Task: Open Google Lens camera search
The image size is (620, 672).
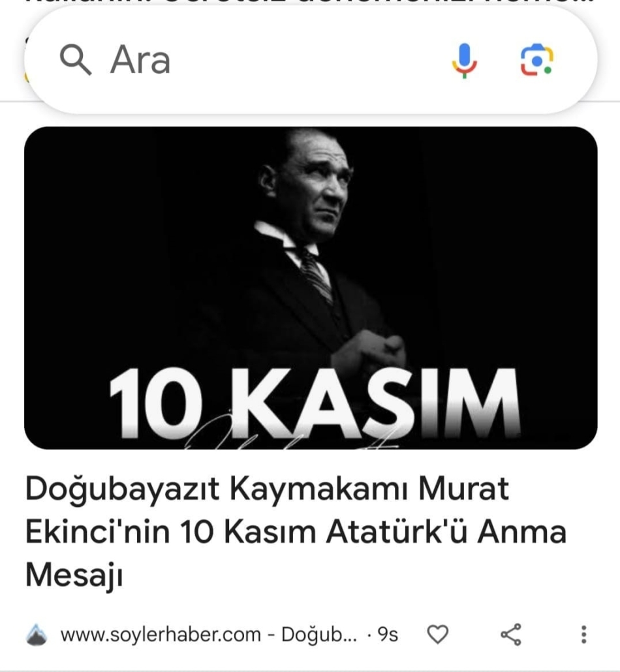Action: 537,59
